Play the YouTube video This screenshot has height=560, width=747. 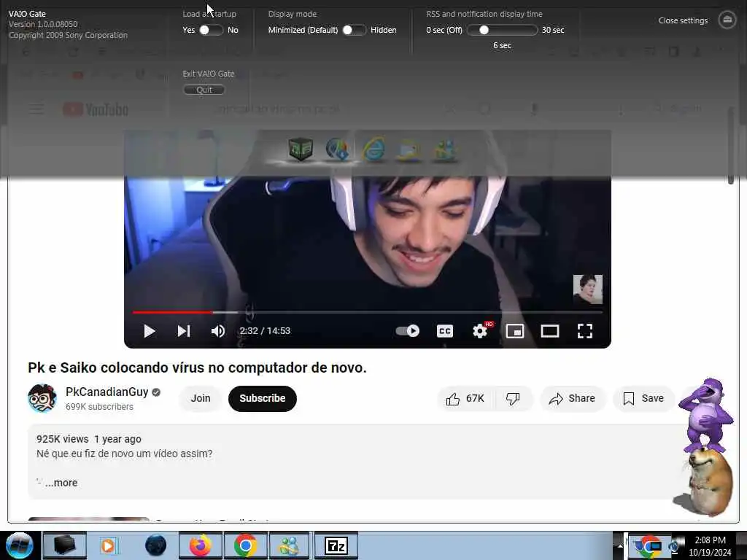[x=149, y=331]
